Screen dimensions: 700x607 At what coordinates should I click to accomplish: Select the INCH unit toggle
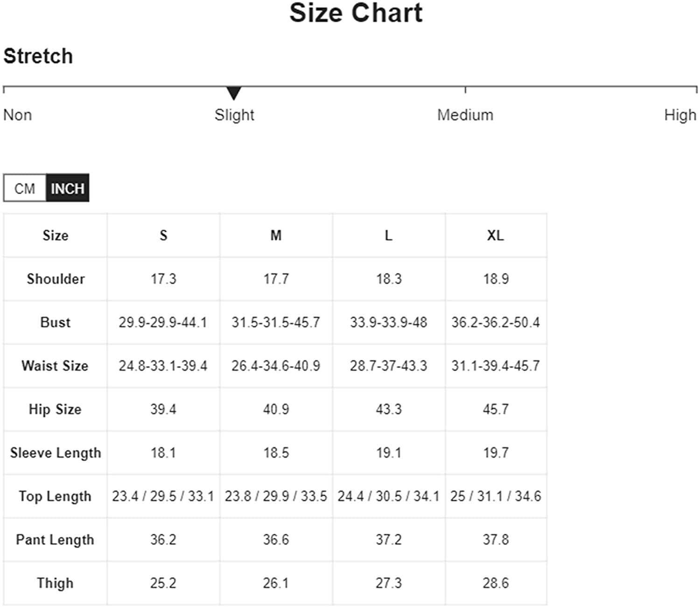click(67, 188)
